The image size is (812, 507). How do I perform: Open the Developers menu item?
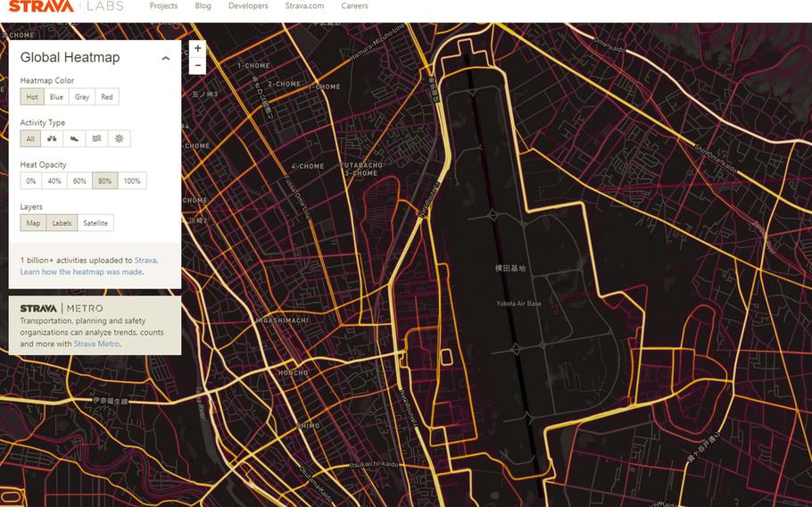pyautogui.click(x=248, y=6)
